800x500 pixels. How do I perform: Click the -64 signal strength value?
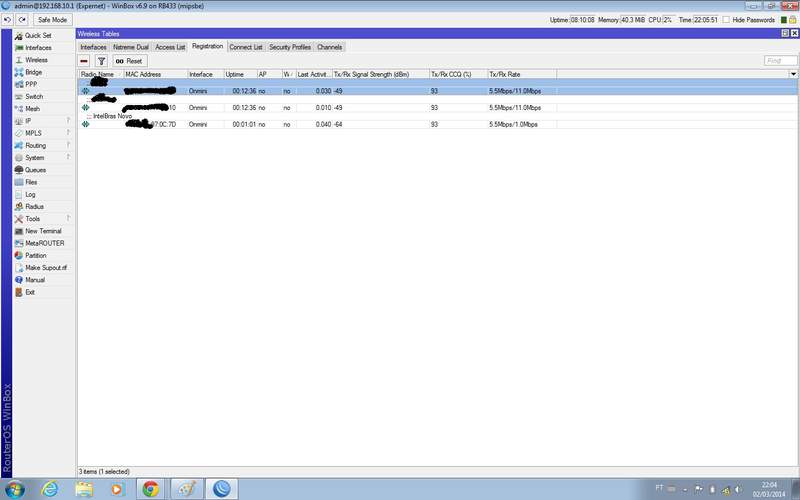point(338,124)
